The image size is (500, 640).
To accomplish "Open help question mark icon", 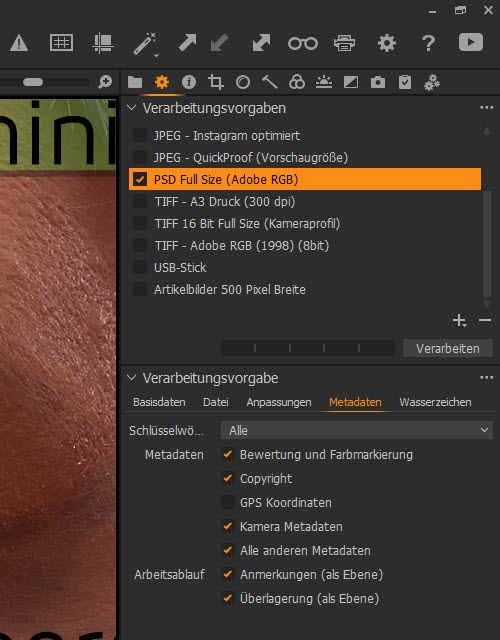I will click(428, 43).
